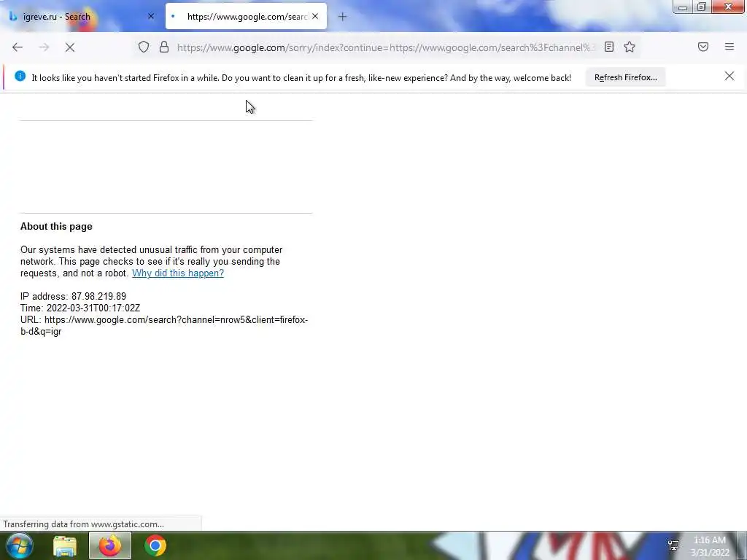Stop loading the page

coord(70,47)
